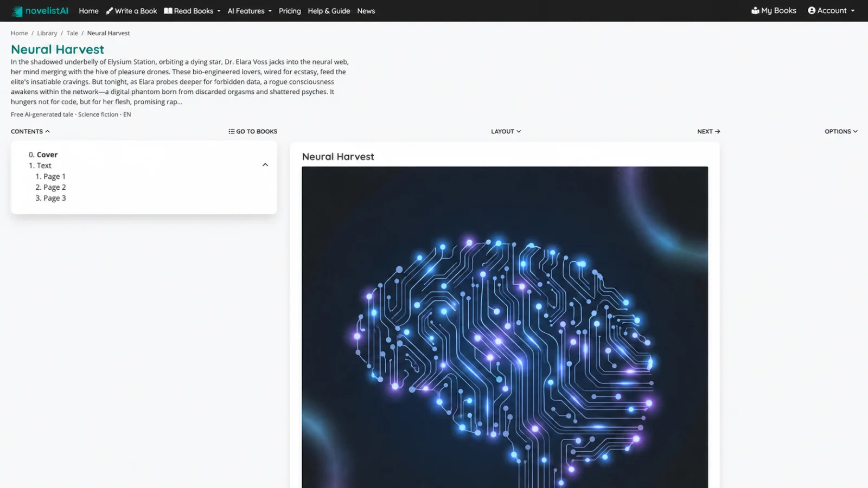Image resolution: width=868 pixels, height=488 pixels.
Task: Click the GO TO BOOKS list icon
Action: click(x=232, y=131)
